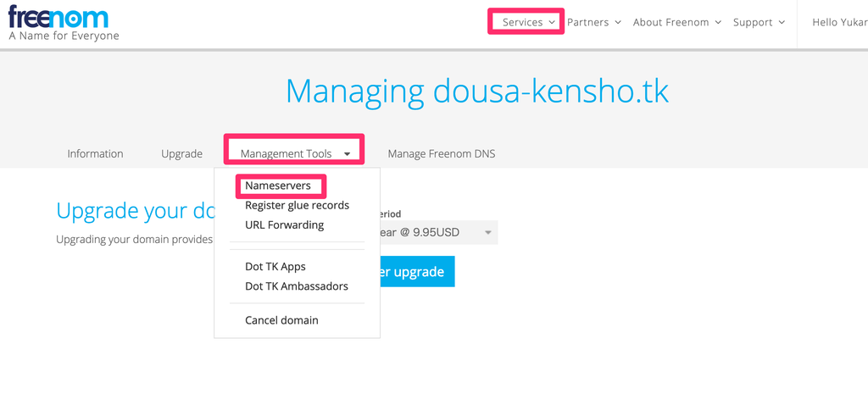Switch to the Information tab
This screenshot has width=868, height=399.
(x=95, y=154)
